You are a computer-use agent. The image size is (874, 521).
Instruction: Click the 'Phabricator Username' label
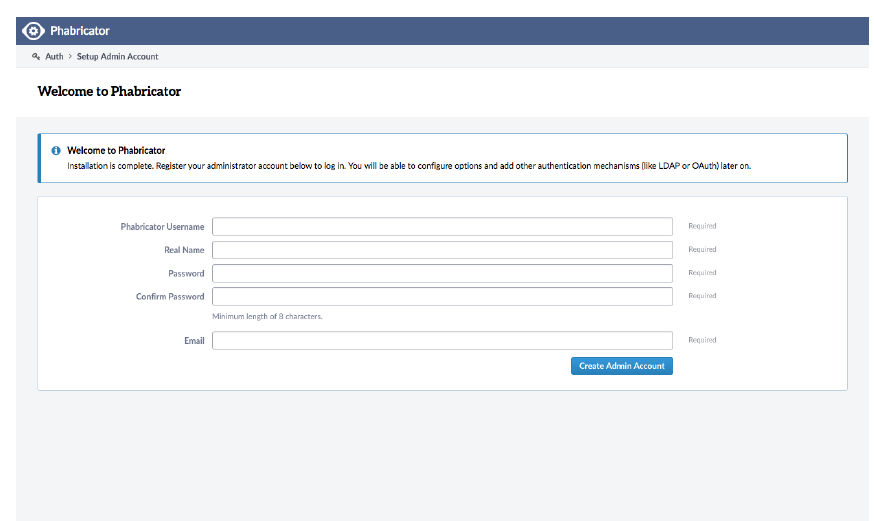[x=162, y=227]
